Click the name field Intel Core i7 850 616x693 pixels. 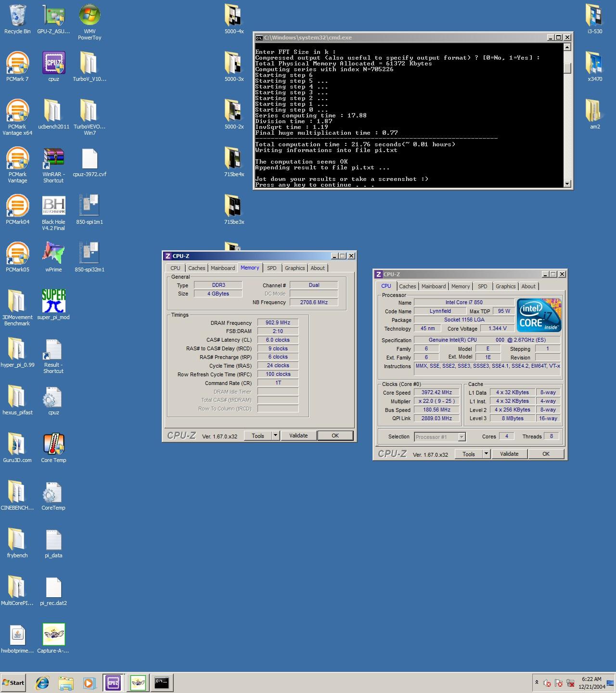coord(464,302)
